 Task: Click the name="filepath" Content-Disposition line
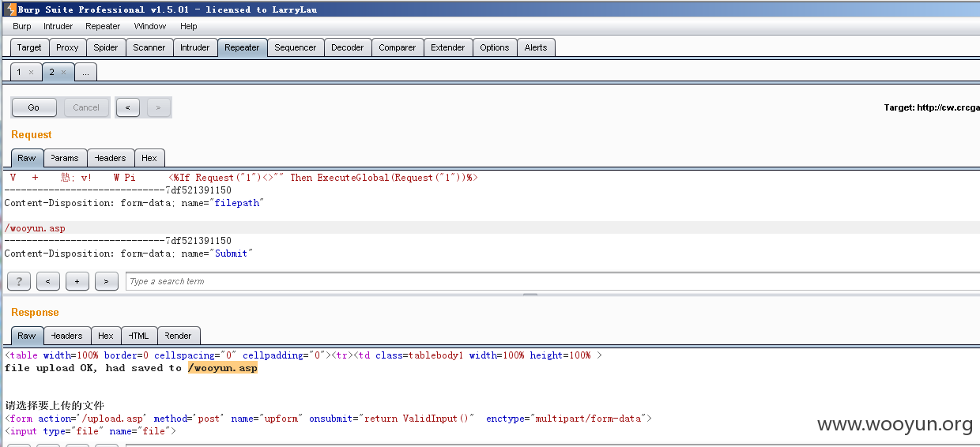click(x=134, y=203)
